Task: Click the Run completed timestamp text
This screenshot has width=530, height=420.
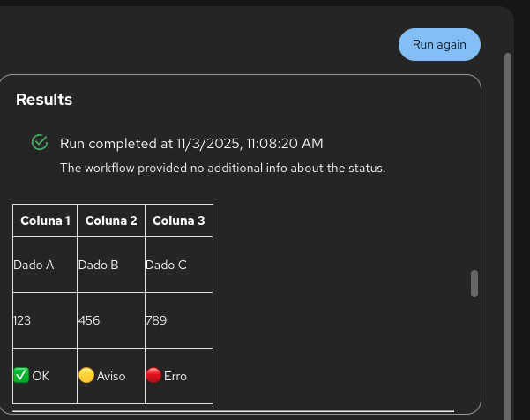Action: [191, 143]
